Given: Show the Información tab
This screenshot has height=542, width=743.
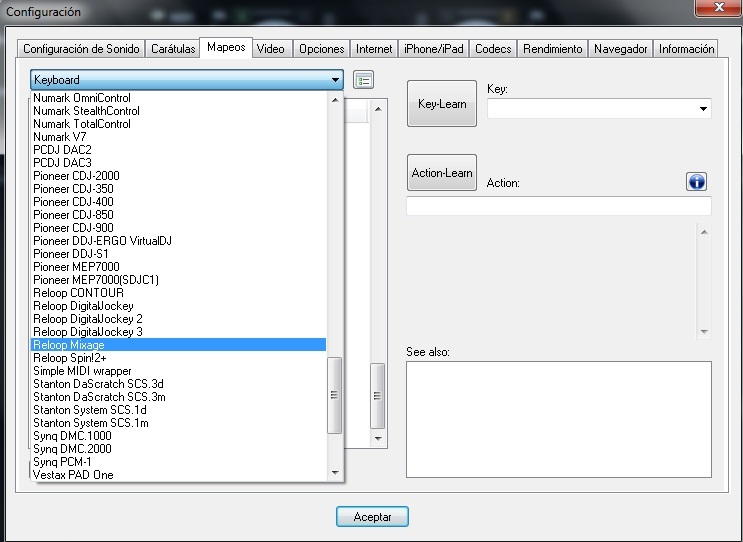Looking at the screenshot, I should coord(686,49).
